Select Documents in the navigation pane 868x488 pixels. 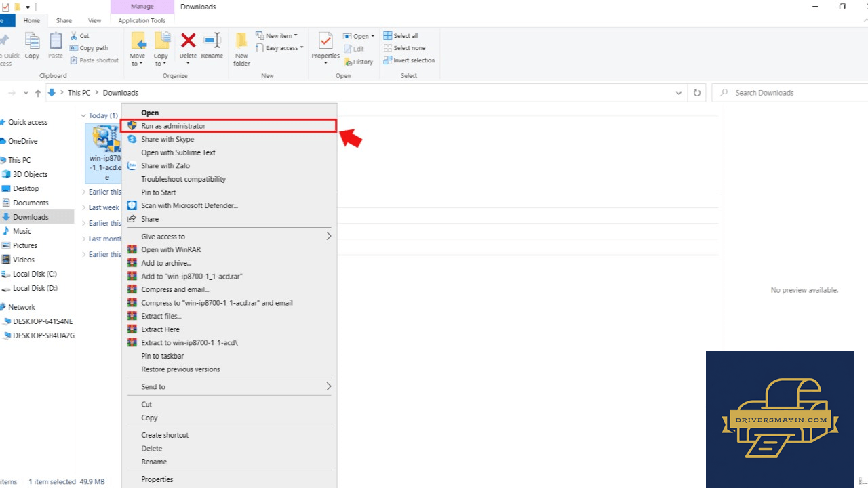tap(31, 203)
